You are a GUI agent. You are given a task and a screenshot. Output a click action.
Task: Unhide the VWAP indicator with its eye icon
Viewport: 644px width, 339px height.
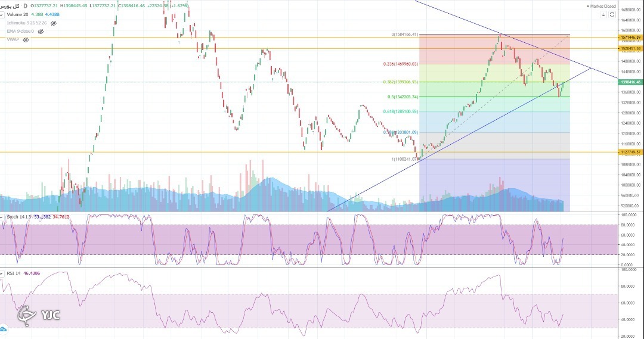pos(26,40)
